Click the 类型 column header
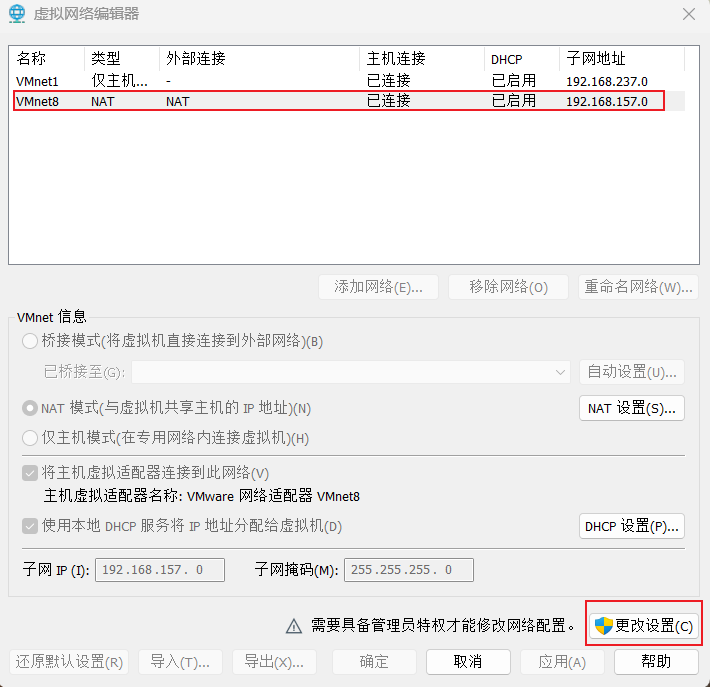 [122, 58]
